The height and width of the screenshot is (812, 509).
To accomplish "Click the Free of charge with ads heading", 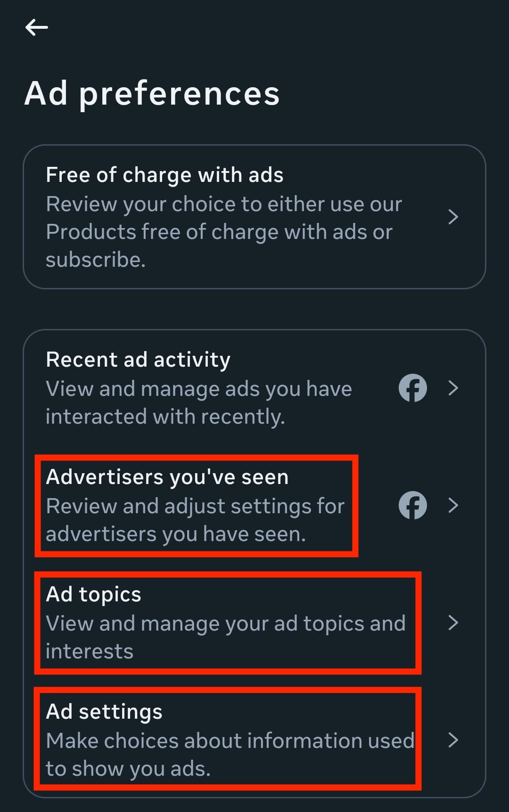I will pyautogui.click(x=164, y=174).
